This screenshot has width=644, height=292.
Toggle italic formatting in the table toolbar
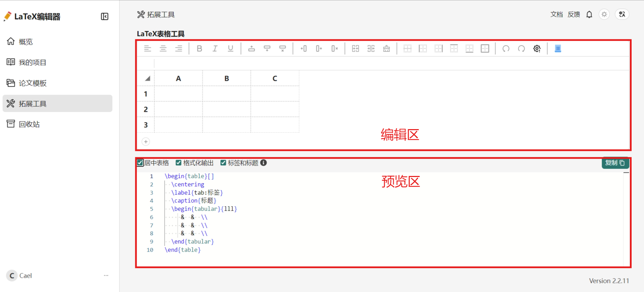[215, 49]
